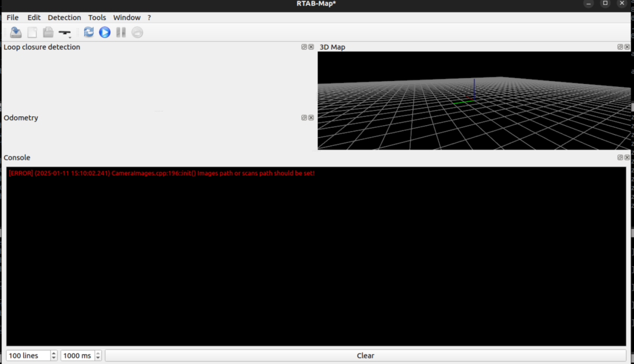Open the source selection Kinect icon
The width and height of the screenshot is (634, 364).
65,33
